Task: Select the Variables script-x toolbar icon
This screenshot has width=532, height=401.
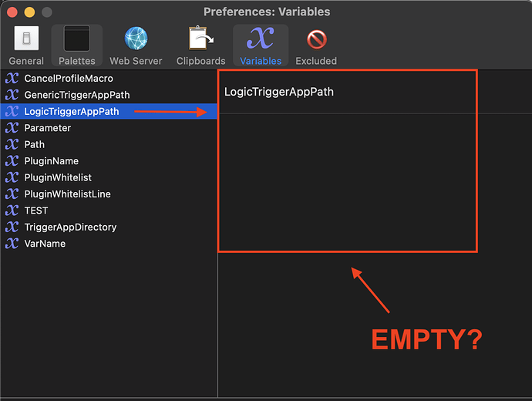Action: 261,38
